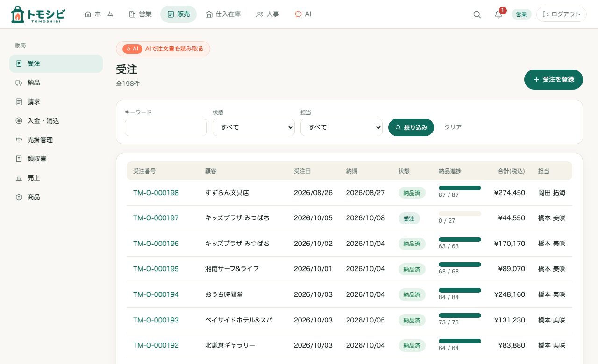Open order TM-O-000193
The height and width of the screenshot is (364, 598).
click(x=156, y=320)
